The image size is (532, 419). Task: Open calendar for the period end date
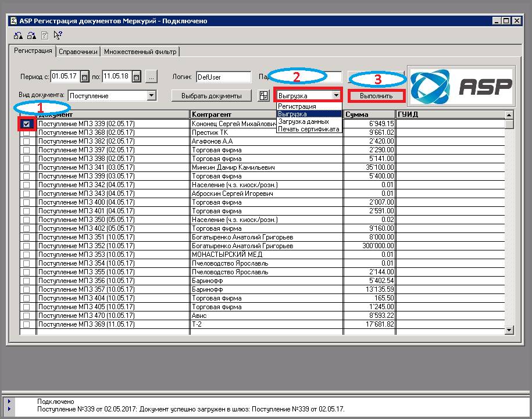click(x=136, y=77)
